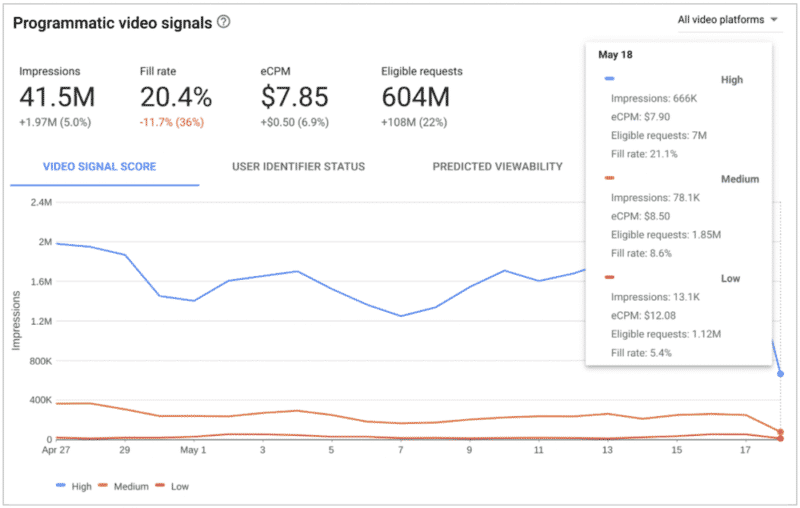
Task: Select the Impressions 41.5M metric
Action: pyautogui.click(x=57, y=97)
